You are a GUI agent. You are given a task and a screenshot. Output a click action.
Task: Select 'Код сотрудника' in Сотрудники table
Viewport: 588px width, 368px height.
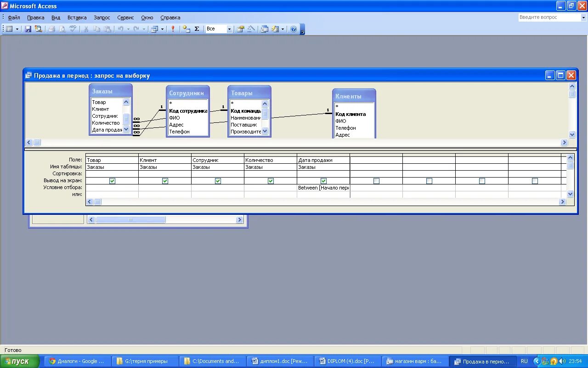(188, 111)
